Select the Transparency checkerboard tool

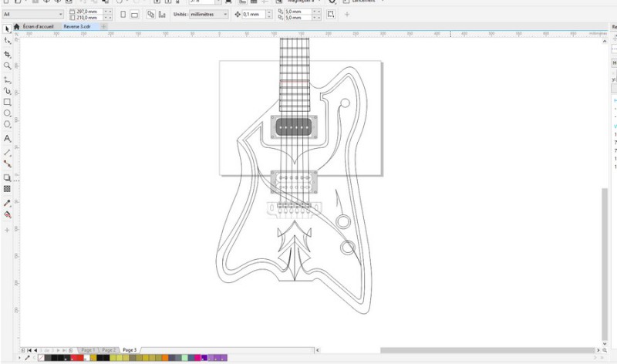7,188
